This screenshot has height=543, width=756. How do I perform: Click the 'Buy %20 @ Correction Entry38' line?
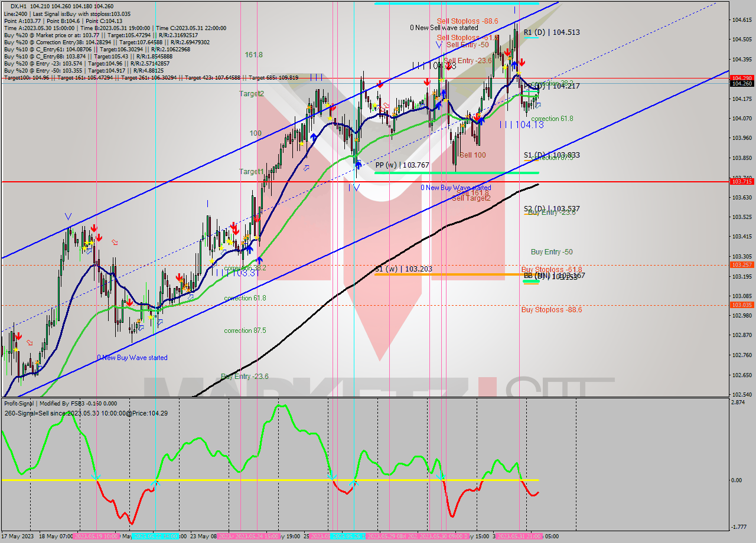[x=106, y=42]
